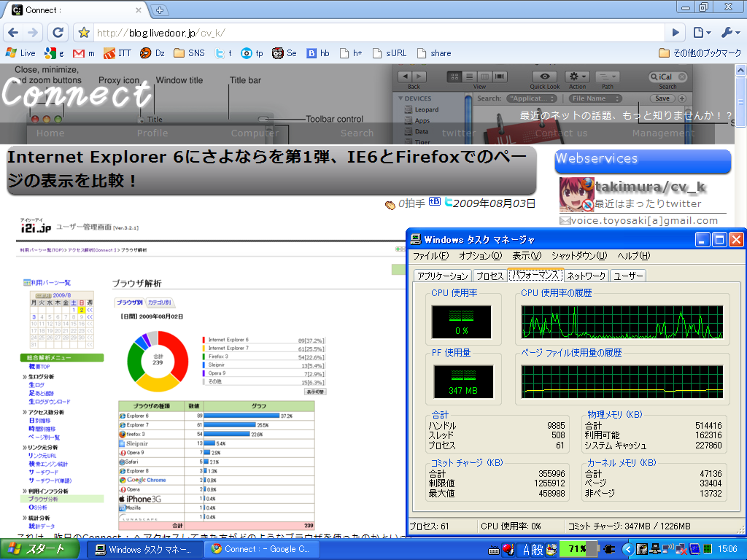This screenshot has width=747, height=560.
Task: Go forward with Chrome's forward arrow
Action: [33, 32]
